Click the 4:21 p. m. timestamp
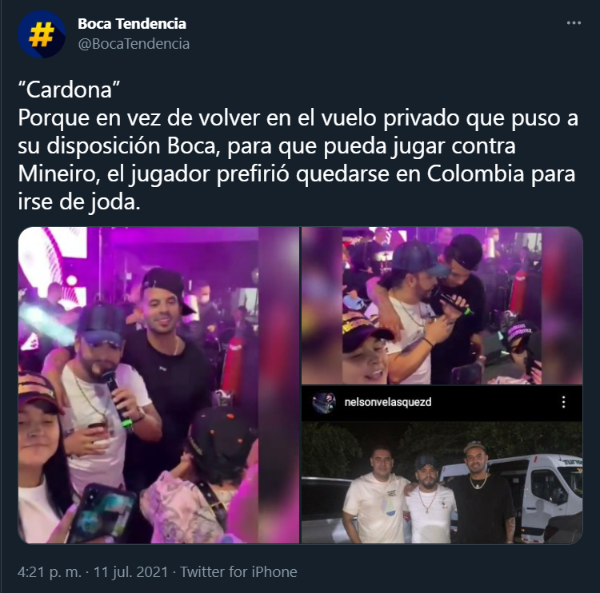Screen dimensions: 600x593 pyautogui.click(x=49, y=572)
